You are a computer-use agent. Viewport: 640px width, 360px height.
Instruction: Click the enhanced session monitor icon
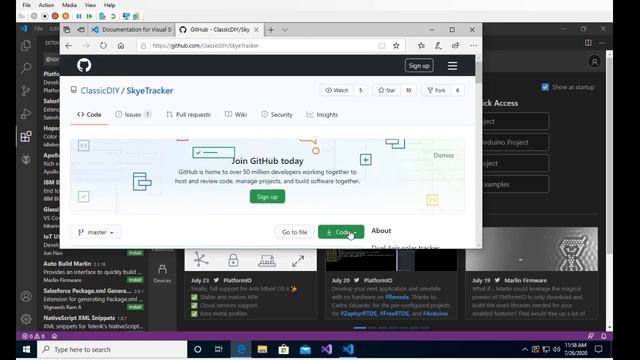(x=126, y=16)
